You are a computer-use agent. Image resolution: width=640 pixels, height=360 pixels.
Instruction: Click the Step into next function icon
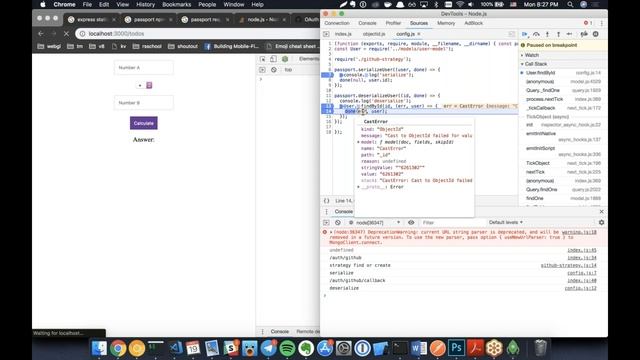click(547, 34)
